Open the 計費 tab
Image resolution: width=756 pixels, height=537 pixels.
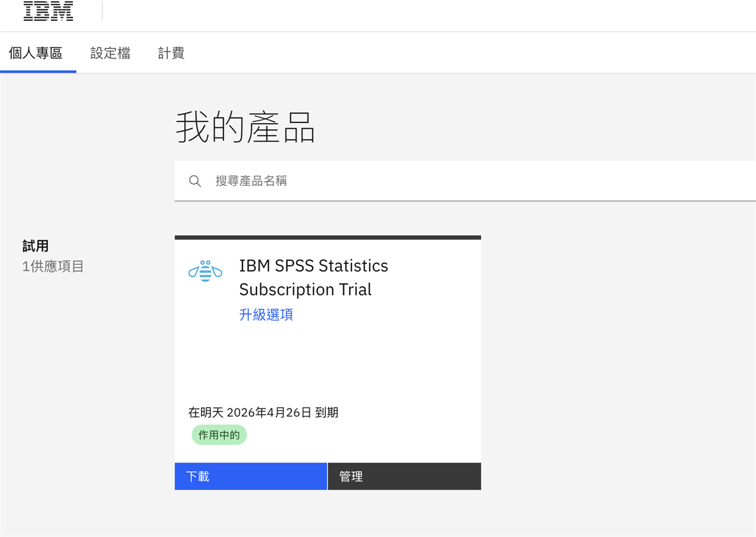click(x=171, y=53)
